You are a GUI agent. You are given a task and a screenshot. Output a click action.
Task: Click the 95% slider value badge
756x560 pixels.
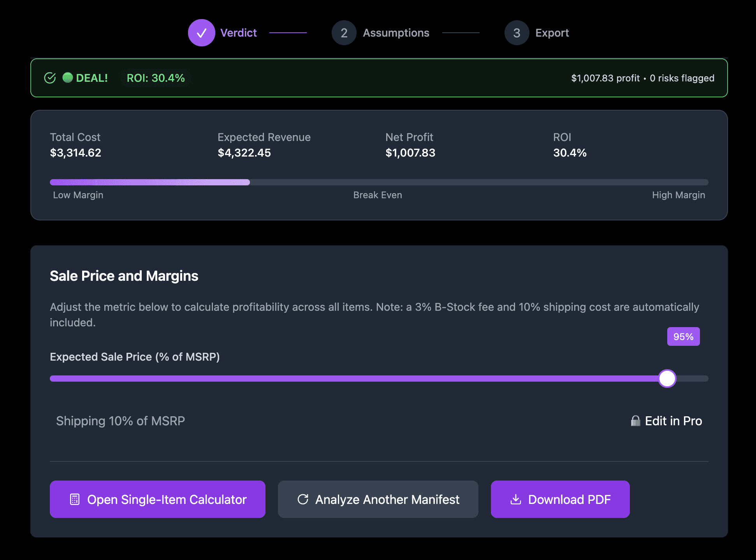[x=683, y=336]
